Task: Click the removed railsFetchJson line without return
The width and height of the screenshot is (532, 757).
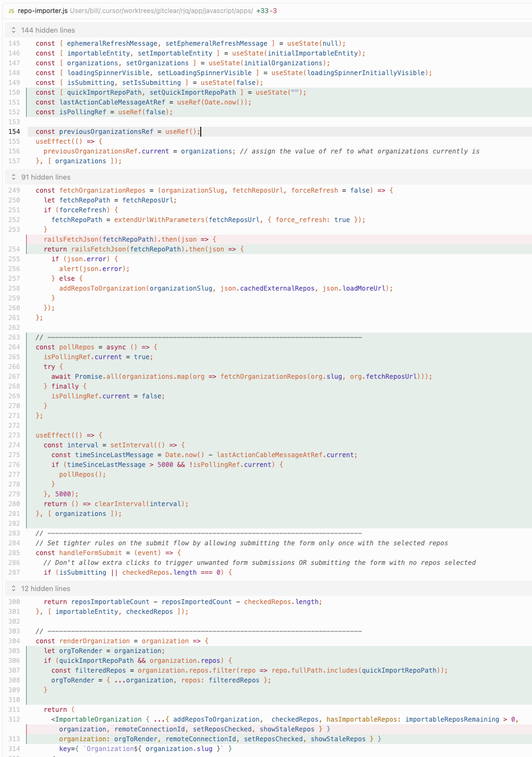Action: click(x=130, y=239)
